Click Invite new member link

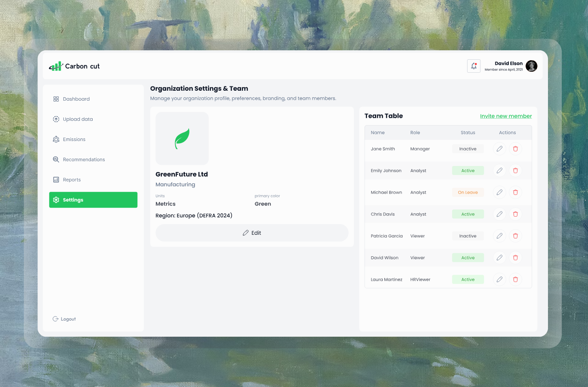[506, 116]
